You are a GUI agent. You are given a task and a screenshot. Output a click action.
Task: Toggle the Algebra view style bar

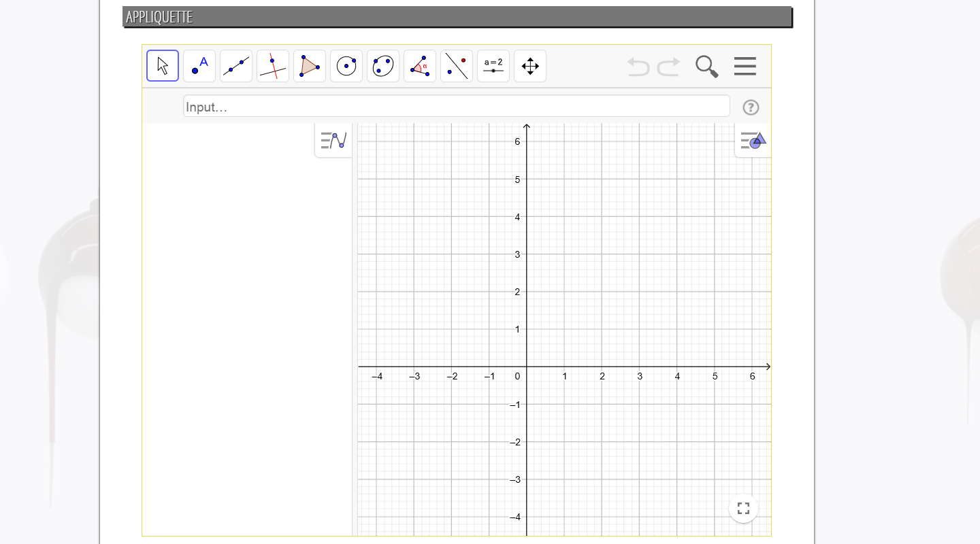click(x=333, y=141)
